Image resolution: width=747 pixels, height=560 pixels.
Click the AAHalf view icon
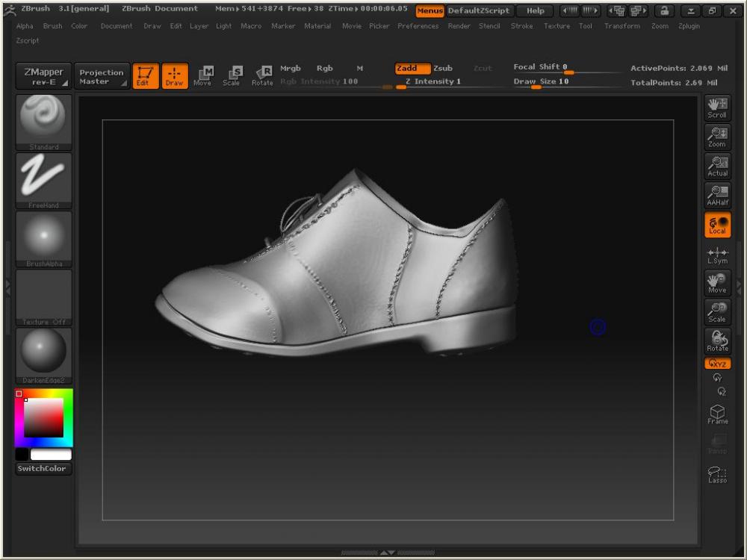pyautogui.click(x=717, y=196)
